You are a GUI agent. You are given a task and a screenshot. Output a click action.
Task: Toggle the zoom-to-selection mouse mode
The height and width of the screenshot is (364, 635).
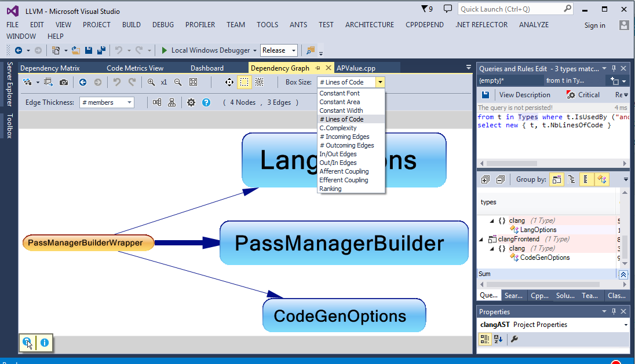point(259,82)
